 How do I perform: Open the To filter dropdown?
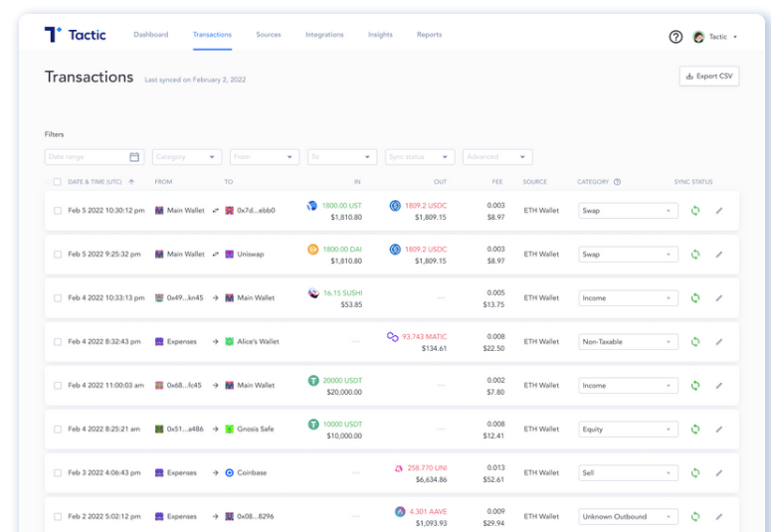pos(342,157)
